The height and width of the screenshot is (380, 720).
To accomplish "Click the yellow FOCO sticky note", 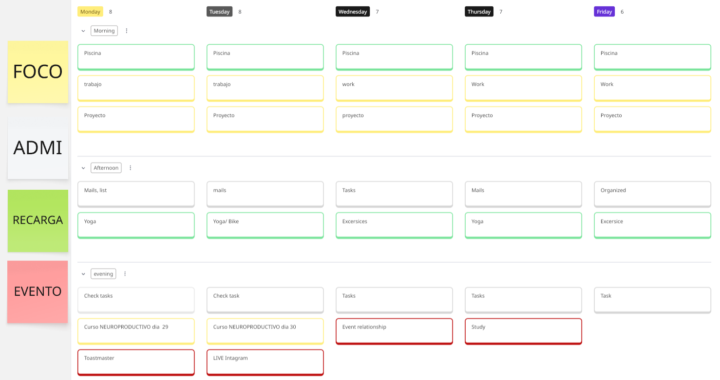I will pyautogui.click(x=38, y=72).
